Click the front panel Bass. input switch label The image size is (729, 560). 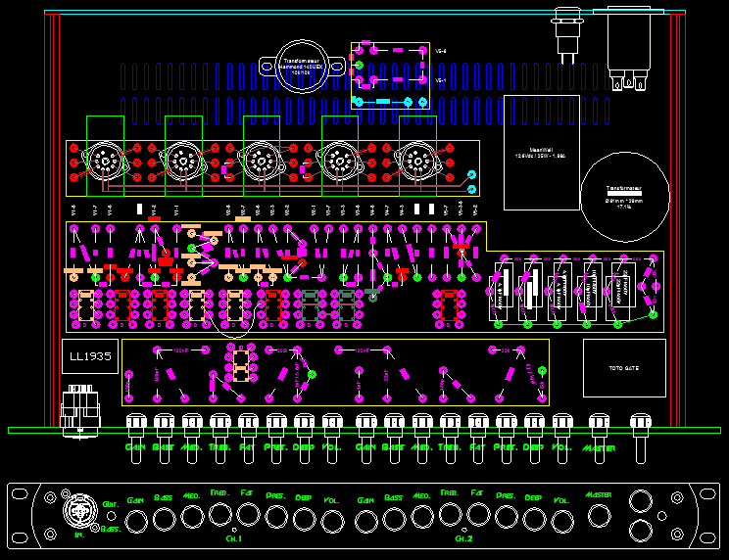(110, 529)
